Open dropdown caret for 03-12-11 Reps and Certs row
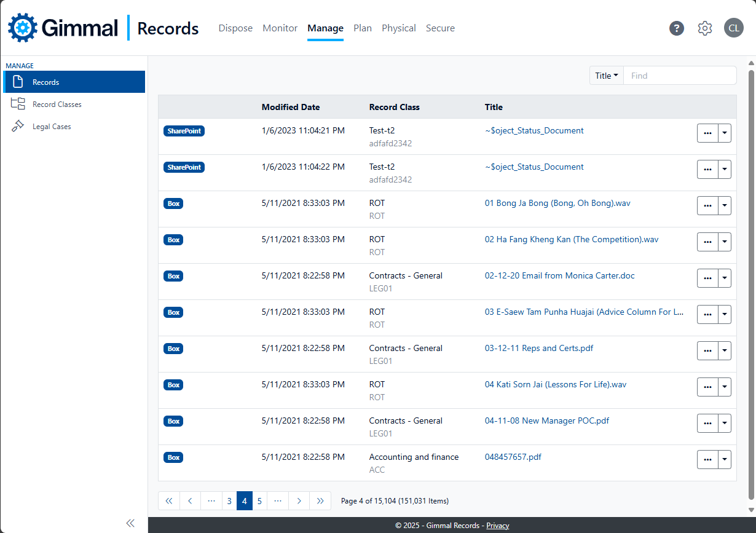756x533 pixels. point(725,350)
